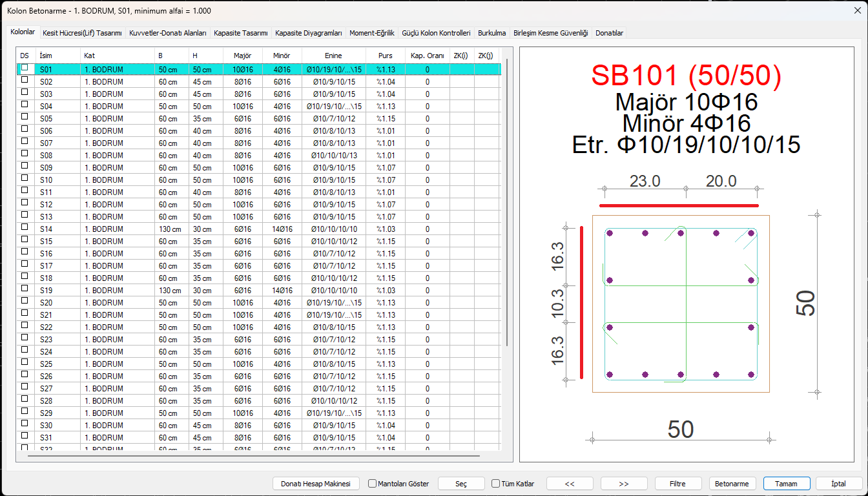Click Minör 4Φ16 label in preview
Image resolution: width=868 pixels, height=496 pixels.
[687, 123]
